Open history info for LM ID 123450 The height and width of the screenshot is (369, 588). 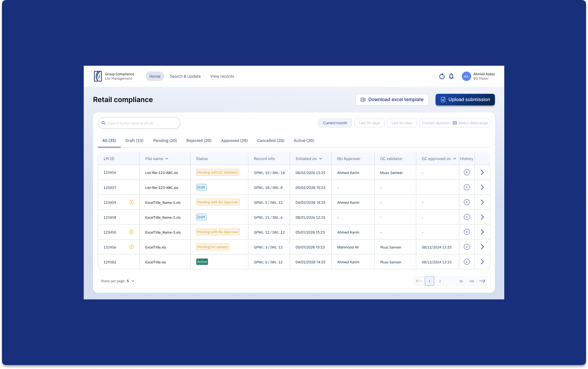click(467, 232)
